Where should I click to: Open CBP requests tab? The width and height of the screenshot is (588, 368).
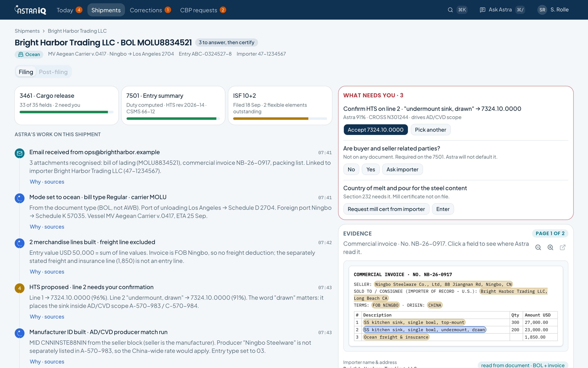pyautogui.click(x=203, y=10)
